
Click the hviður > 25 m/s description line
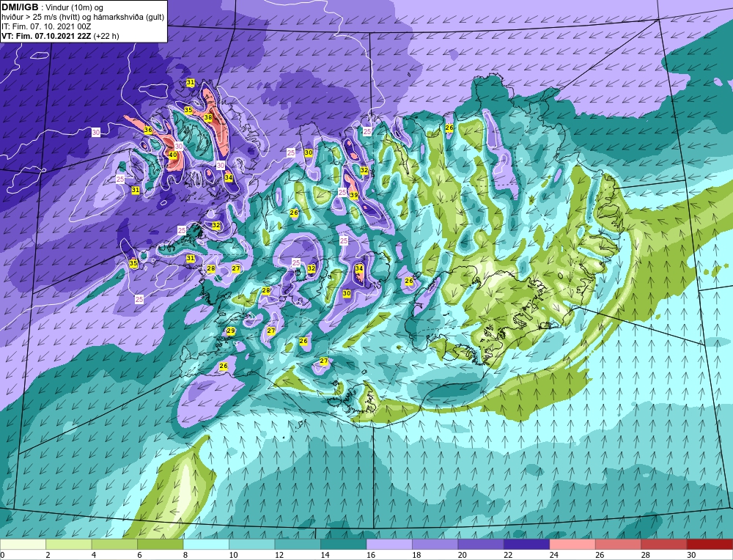tap(83, 17)
